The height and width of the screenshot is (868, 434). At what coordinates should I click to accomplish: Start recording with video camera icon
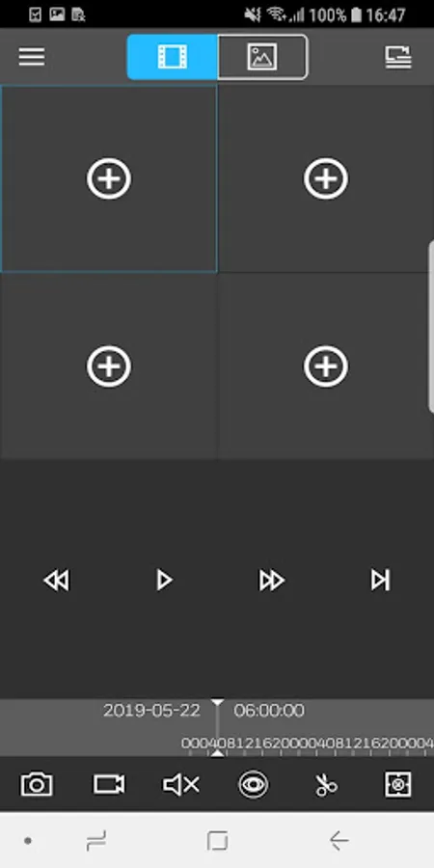click(x=109, y=784)
